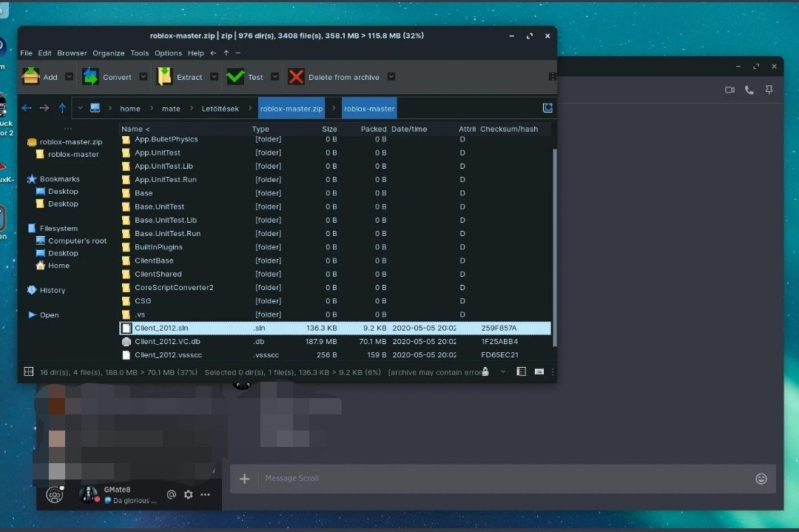Click the navigation back arrow
Image resolution: width=799 pixels, height=532 pixels.
27,108
